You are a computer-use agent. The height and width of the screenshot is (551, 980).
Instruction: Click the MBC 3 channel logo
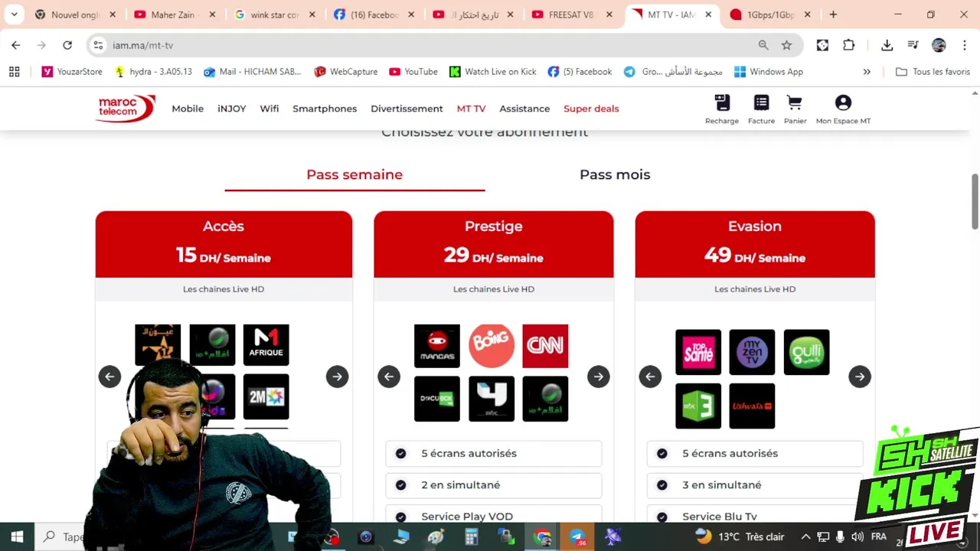click(x=698, y=406)
